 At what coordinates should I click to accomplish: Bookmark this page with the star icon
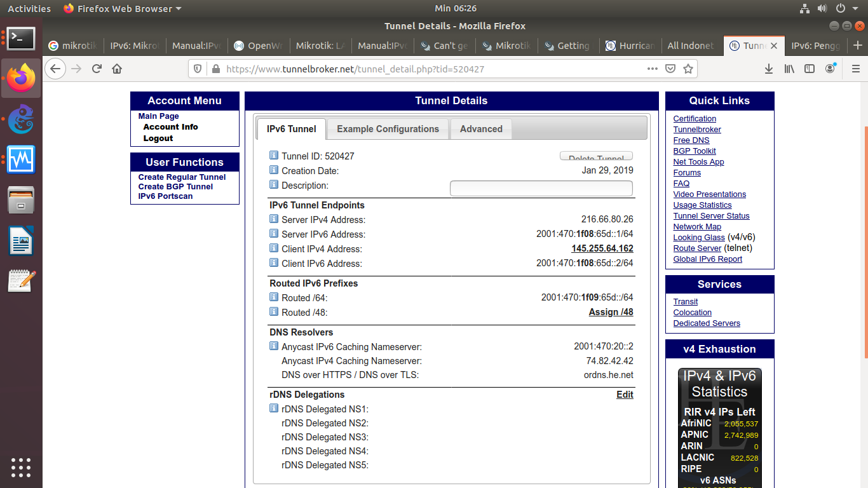coord(688,69)
